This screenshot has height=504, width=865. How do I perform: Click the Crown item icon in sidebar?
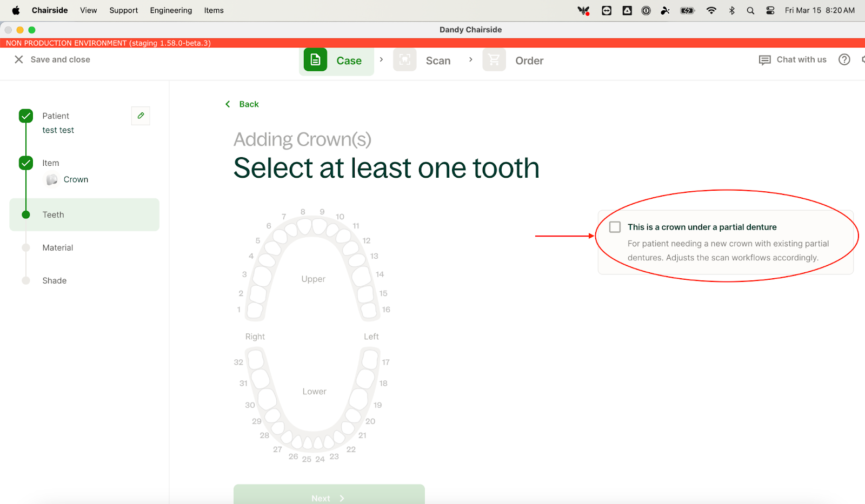pyautogui.click(x=52, y=179)
